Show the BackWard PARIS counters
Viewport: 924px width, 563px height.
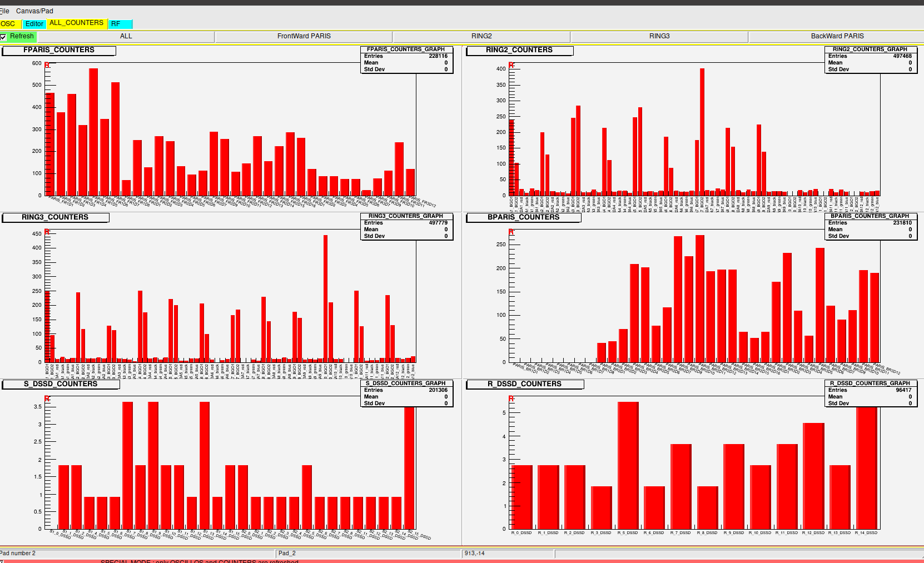coord(837,37)
